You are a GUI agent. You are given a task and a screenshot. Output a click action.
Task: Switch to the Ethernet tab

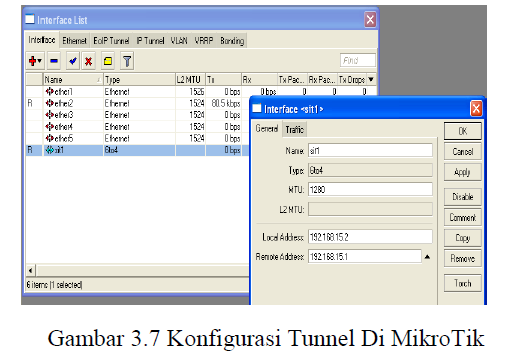pos(74,41)
